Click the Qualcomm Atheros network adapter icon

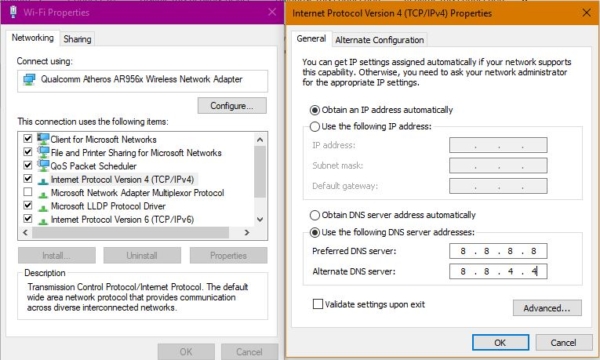29,79
